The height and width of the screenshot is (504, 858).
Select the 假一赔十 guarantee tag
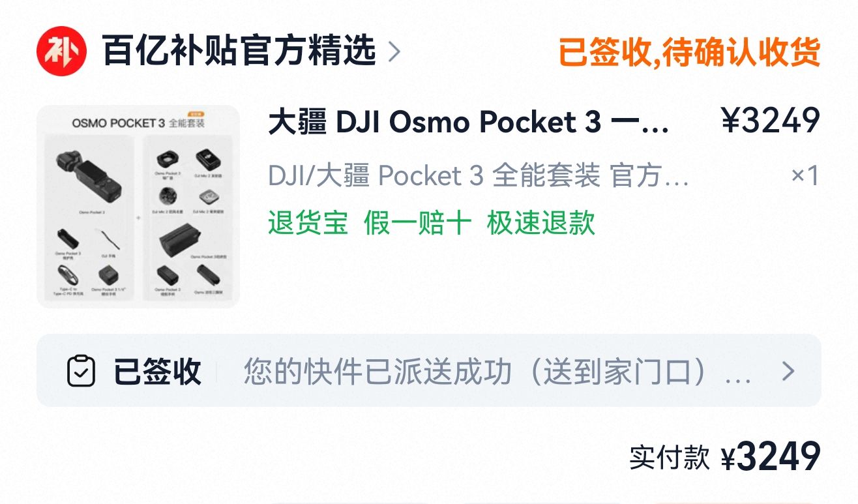click(x=417, y=223)
